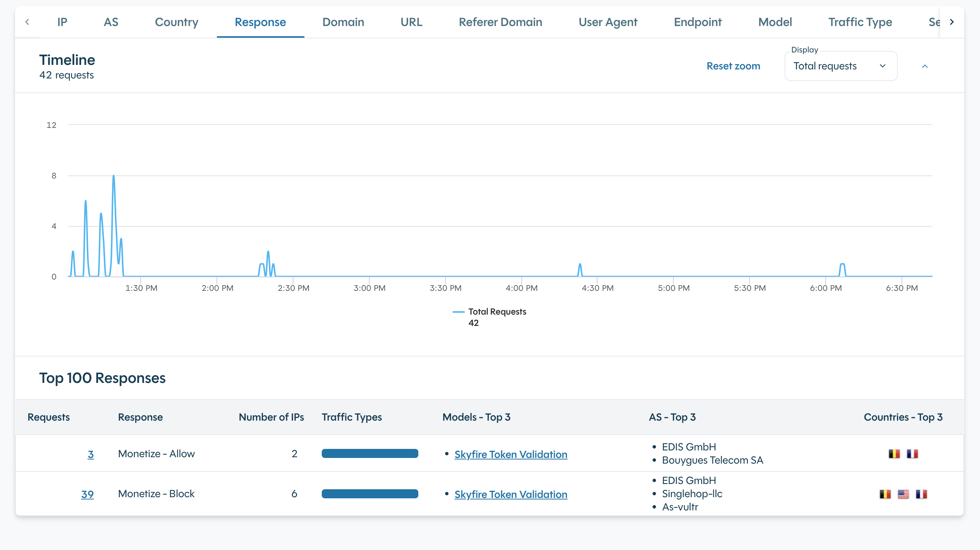This screenshot has width=980, height=550.
Task: Click the 3 requests count link
Action: click(x=90, y=454)
